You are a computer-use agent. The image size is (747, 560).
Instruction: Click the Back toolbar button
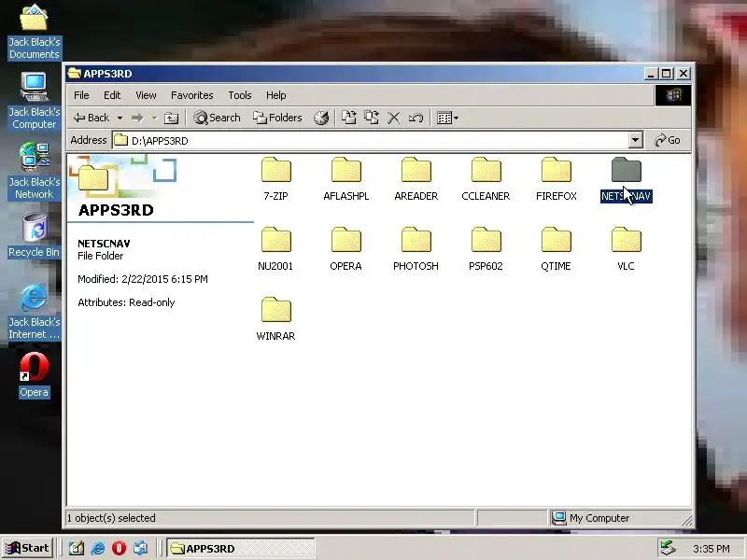tap(92, 118)
